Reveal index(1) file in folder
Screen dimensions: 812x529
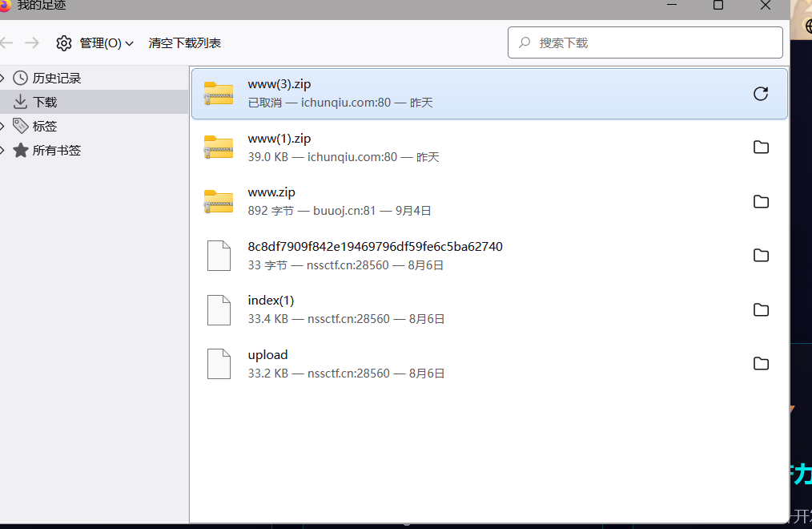pyautogui.click(x=761, y=309)
